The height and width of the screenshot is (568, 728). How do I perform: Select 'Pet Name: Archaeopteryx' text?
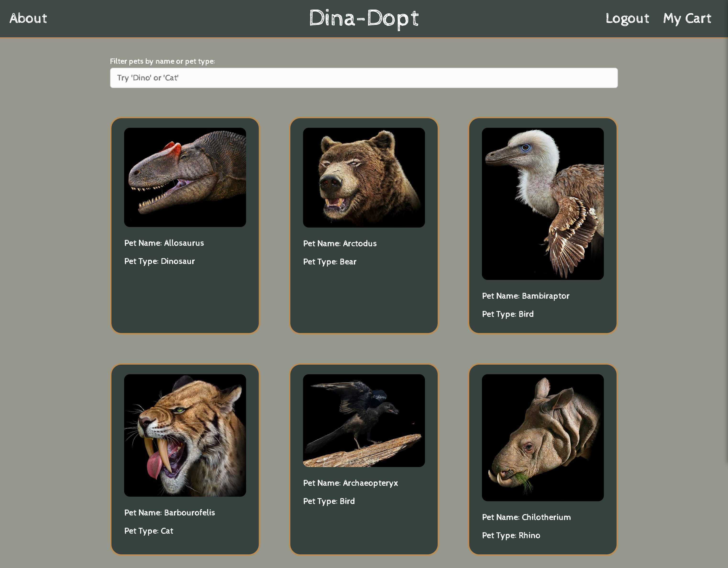350,483
